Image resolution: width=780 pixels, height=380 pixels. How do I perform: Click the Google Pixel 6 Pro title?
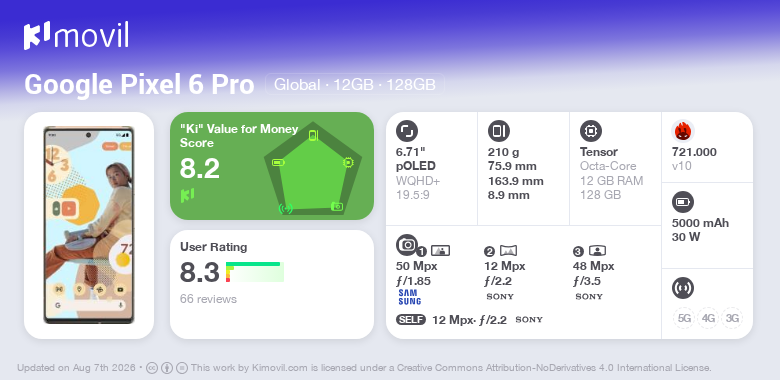point(139,85)
